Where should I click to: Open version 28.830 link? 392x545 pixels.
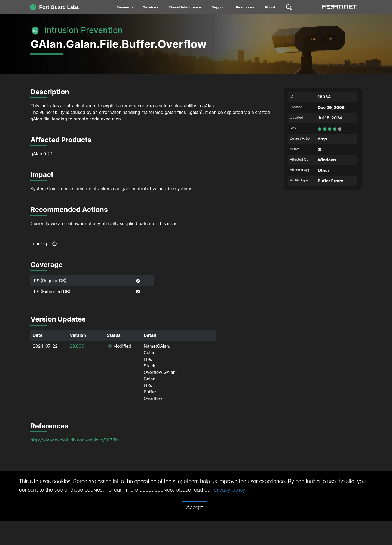click(77, 346)
